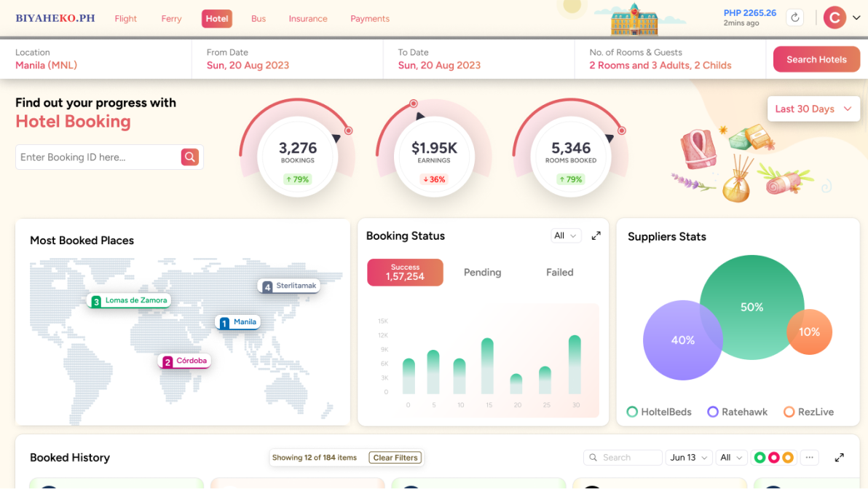Image resolution: width=868 pixels, height=489 pixels.
Task: Switch to the Flight tab
Action: click(125, 19)
